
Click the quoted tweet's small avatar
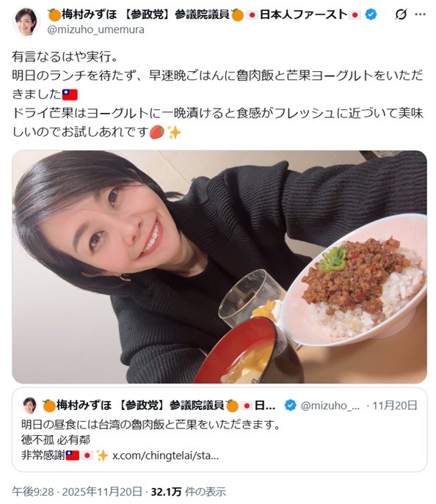point(29,405)
